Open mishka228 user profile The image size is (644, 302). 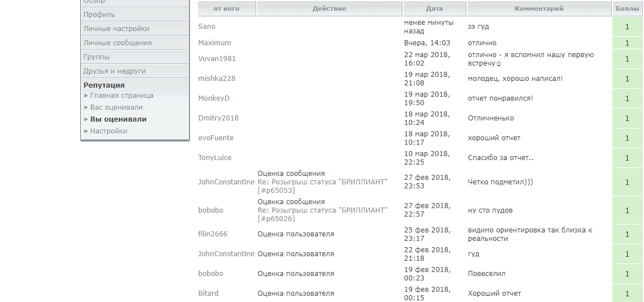tap(217, 79)
